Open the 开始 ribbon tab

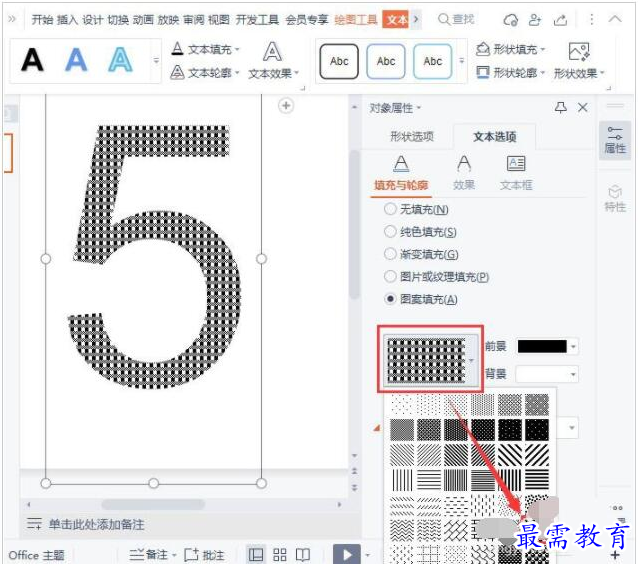tap(42, 20)
